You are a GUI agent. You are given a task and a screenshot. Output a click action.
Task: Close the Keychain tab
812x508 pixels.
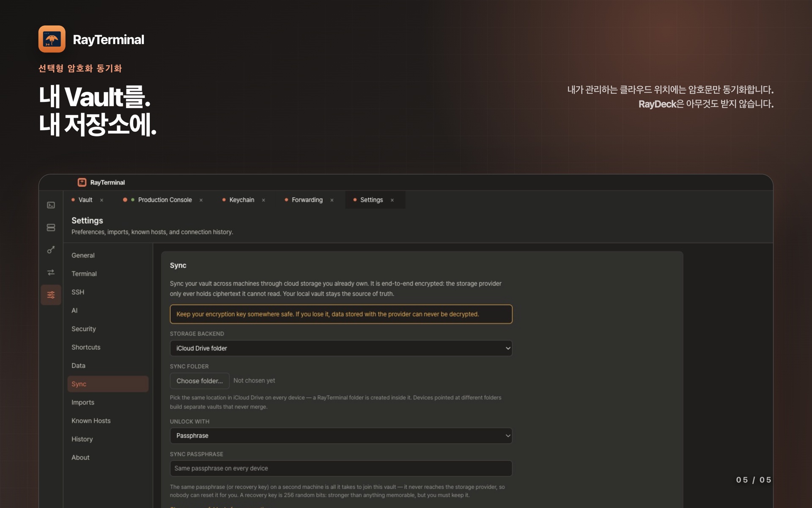(263, 200)
